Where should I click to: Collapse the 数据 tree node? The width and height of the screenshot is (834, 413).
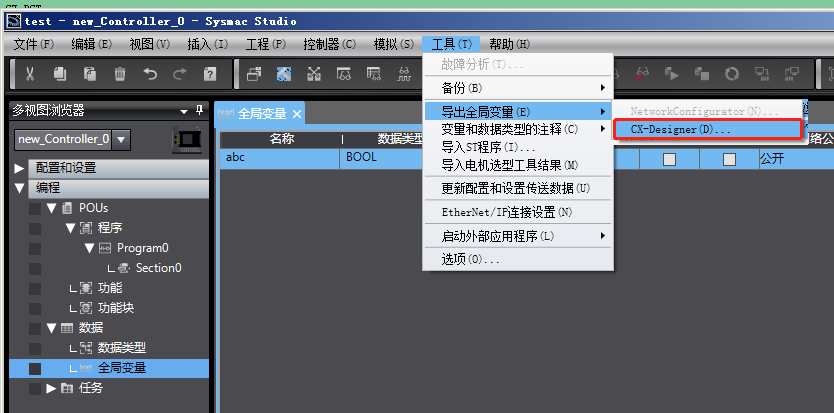pyautogui.click(x=51, y=328)
